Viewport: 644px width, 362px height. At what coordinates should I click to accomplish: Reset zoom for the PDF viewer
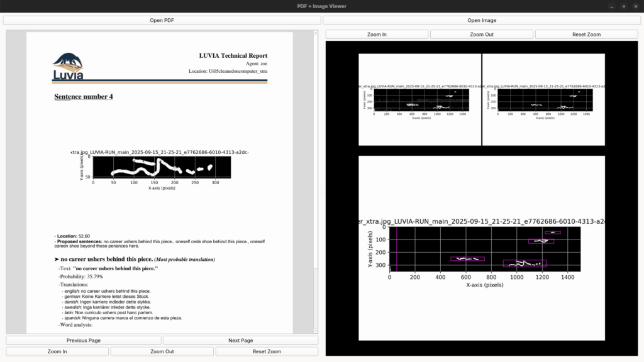[x=267, y=351]
